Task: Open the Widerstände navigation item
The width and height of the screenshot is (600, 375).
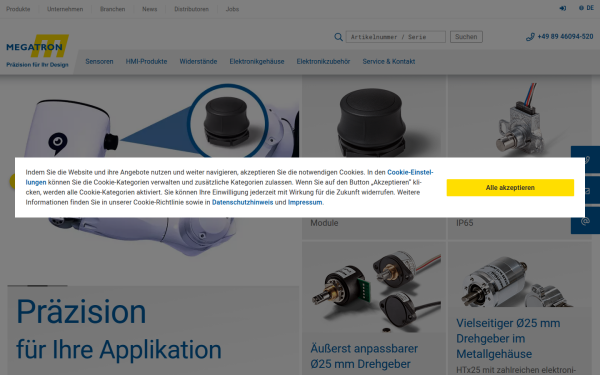Action: (x=198, y=61)
